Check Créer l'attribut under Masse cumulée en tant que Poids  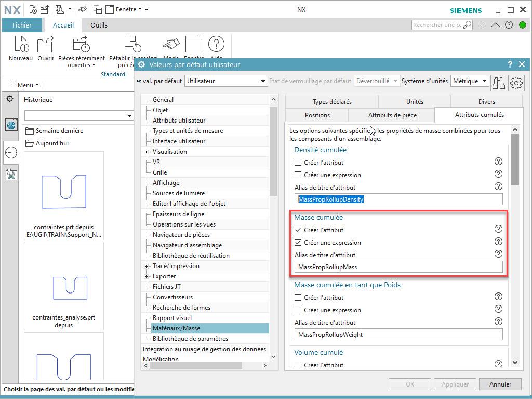pyautogui.click(x=298, y=298)
